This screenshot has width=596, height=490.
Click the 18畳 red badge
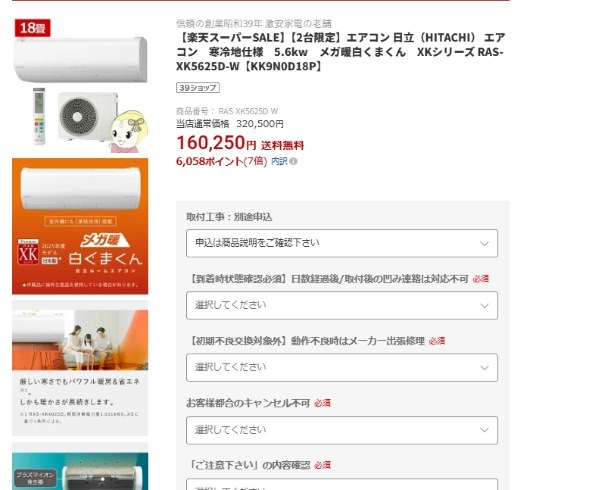coord(33,28)
